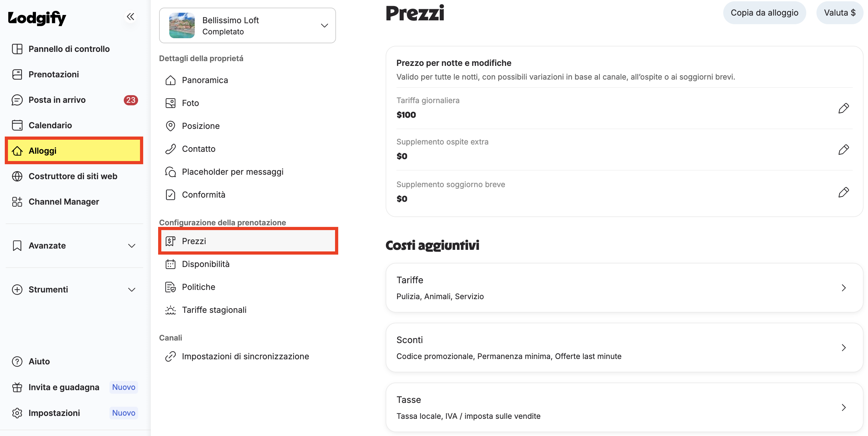Expand the Avanzate section
868x436 pixels.
point(74,246)
